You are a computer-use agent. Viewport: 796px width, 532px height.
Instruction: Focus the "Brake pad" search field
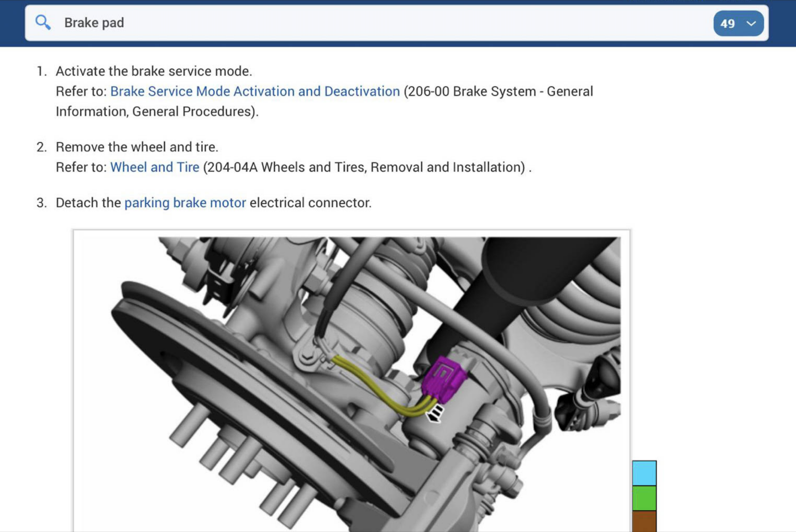(332, 23)
